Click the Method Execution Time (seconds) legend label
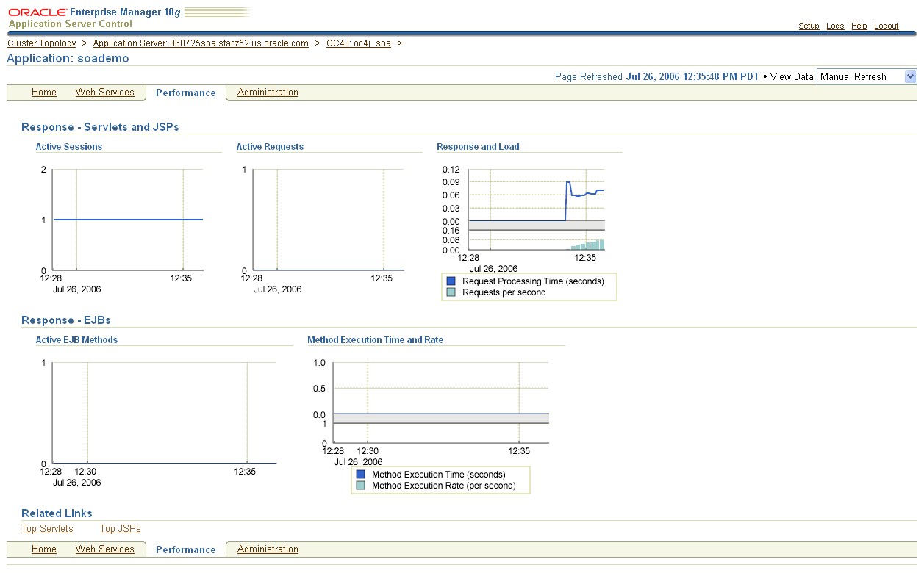The image size is (924, 573). [x=439, y=475]
